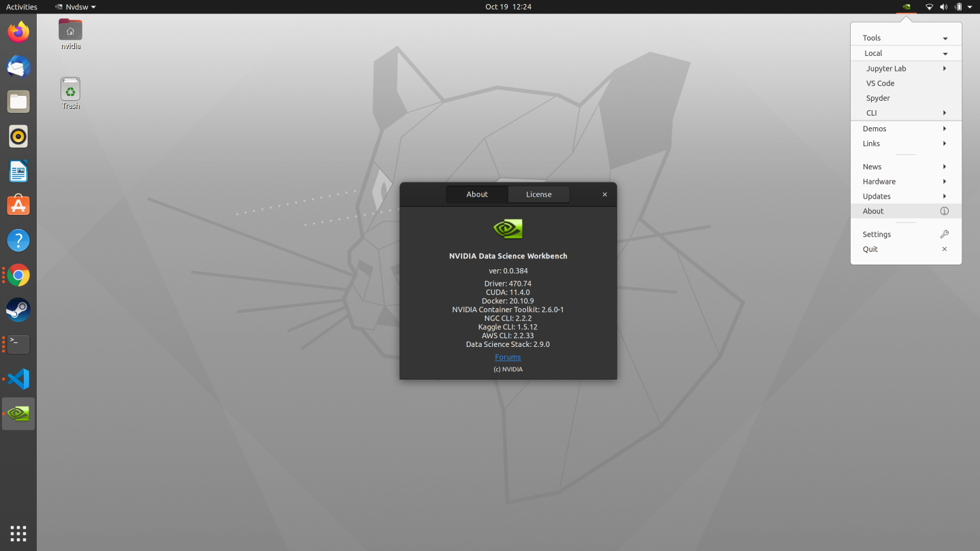Screen dimensions: 980x551
Task: Open Ubuntu Software from the dock
Action: point(18,205)
